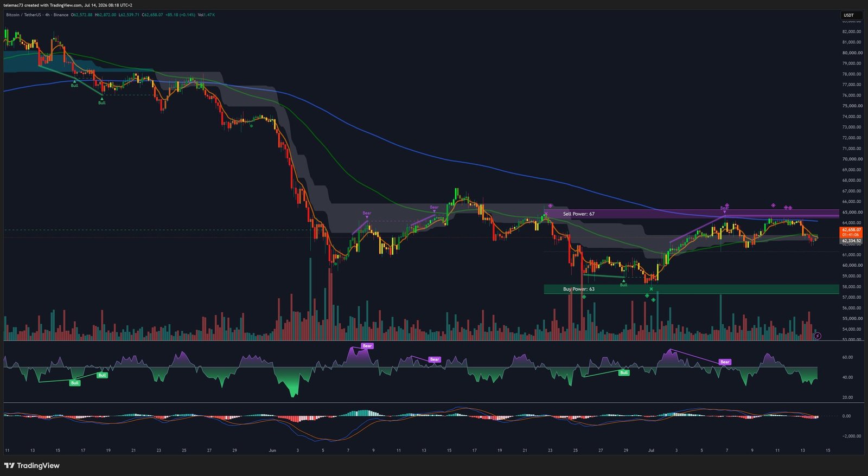Select the Buy Power: 63 zone label
868x476 pixels.
(x=579, y=290)
